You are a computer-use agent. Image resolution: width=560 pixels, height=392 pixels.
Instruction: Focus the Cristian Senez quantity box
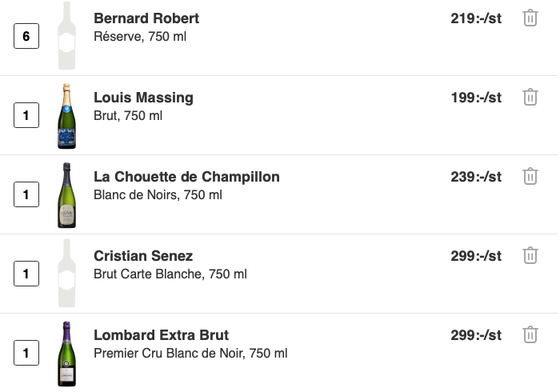[x=26, y=274]
